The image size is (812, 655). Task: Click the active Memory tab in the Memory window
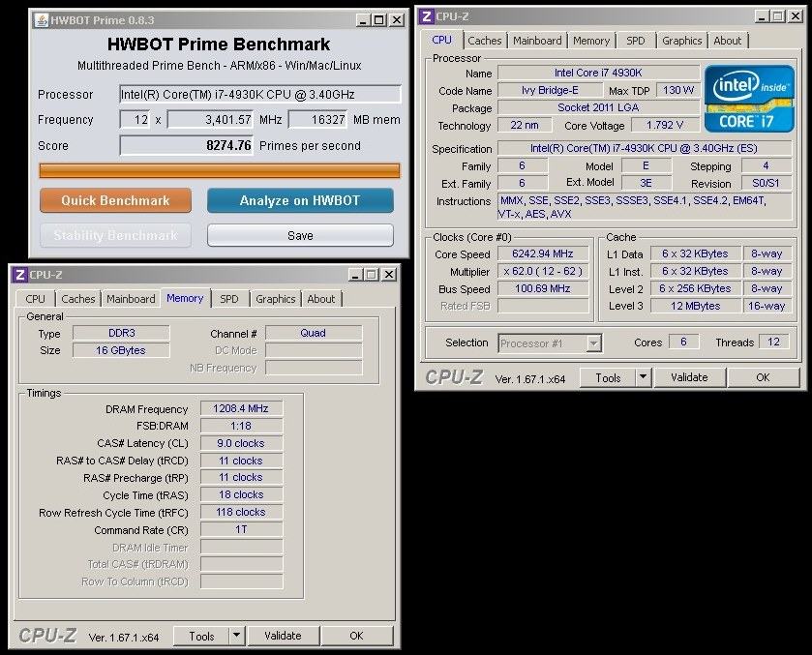pos(185,298)
